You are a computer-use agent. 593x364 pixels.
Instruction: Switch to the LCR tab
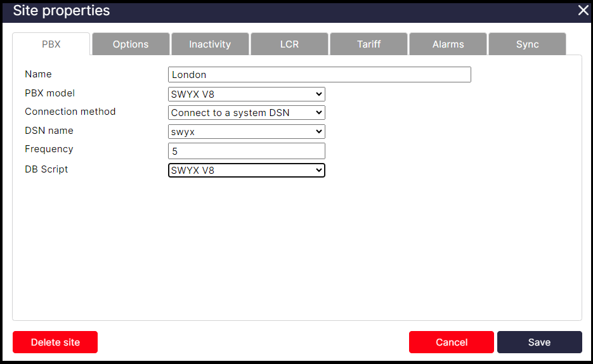(289, 44)
